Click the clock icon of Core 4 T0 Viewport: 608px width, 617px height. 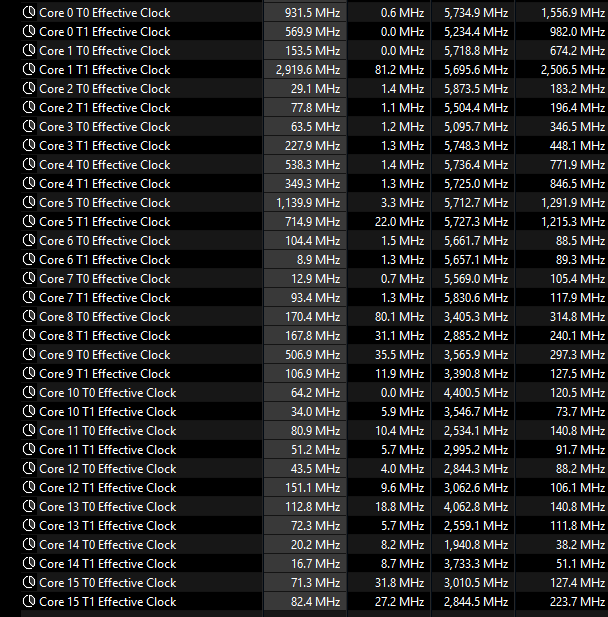[29, 164]
